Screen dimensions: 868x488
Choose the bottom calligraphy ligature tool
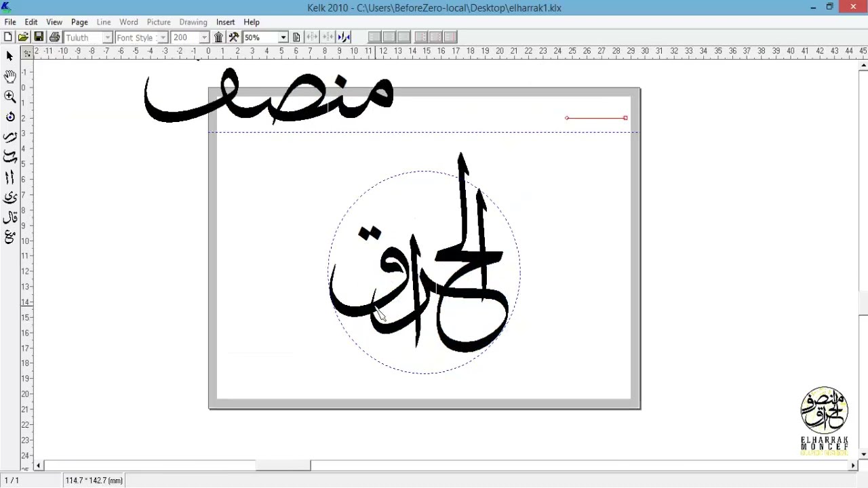[9, 237]
